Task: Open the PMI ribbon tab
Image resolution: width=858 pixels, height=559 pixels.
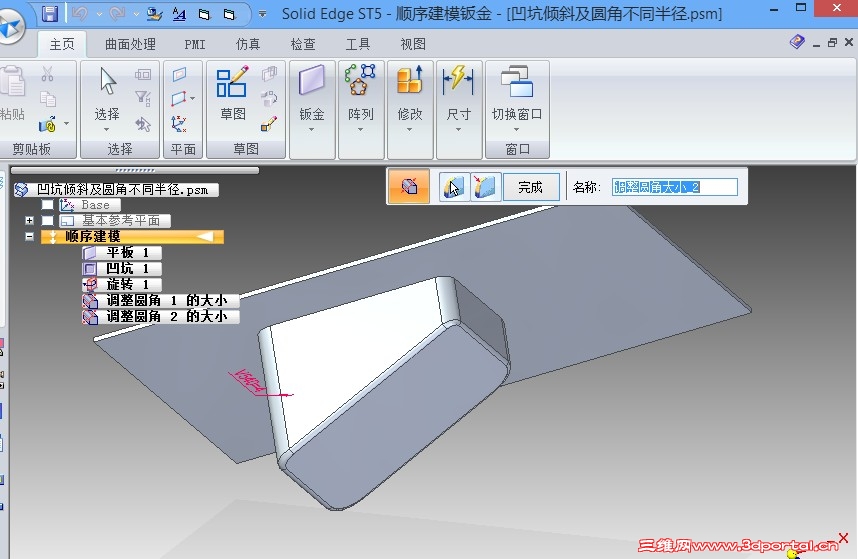Action: [195, 44]
